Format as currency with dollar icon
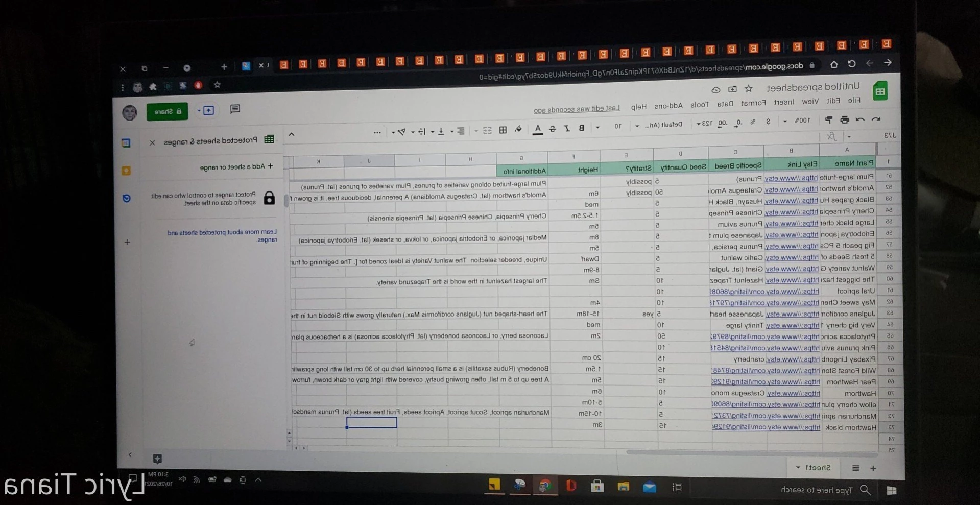 click(x=768, y=122)
